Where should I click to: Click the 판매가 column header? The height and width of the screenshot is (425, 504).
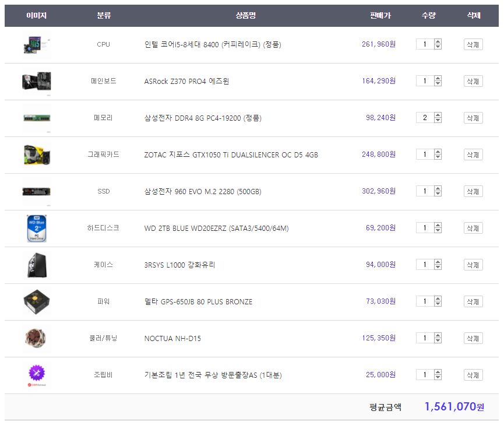coord(380,15)
